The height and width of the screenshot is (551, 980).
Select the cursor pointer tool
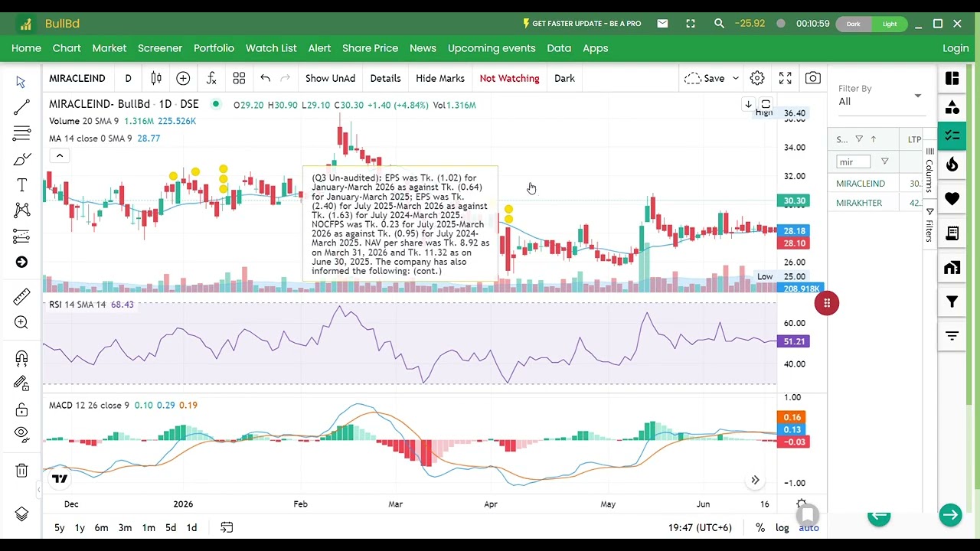pyautogui.click(x=21, y=82)
